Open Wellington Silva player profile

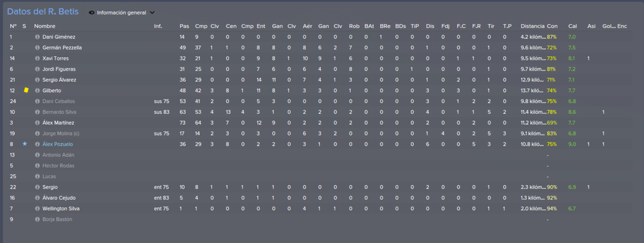pyautogui.click(x=61, y=208)
